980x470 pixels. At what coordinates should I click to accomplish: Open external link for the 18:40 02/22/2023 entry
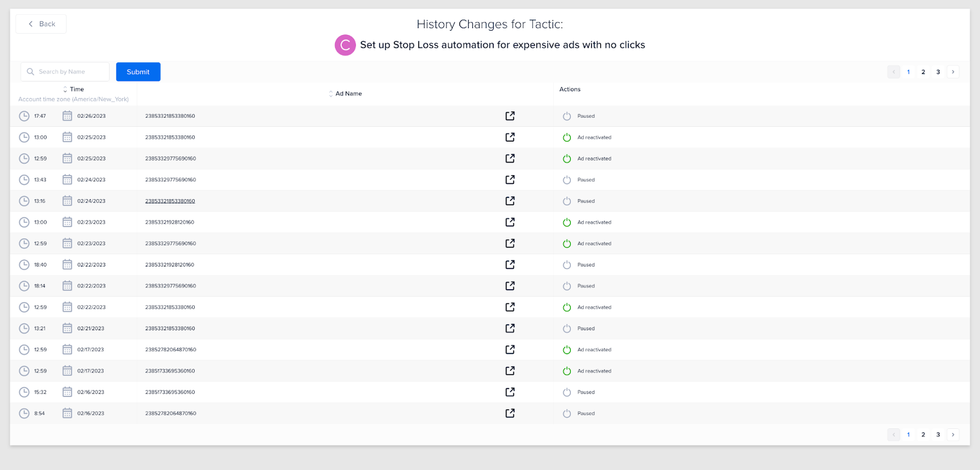[510, 265]
